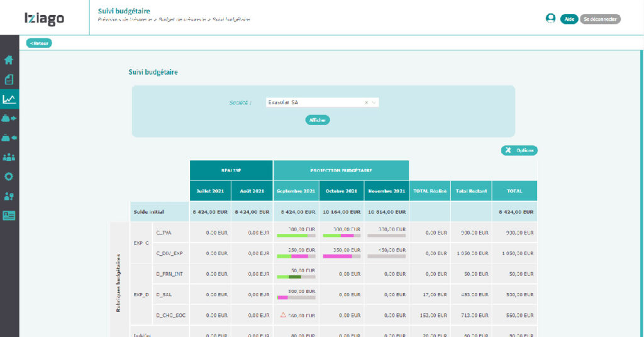Click the warning triangle in D_CHG_SOC row
Screen dimensions: 644x337
click(283, 315)
